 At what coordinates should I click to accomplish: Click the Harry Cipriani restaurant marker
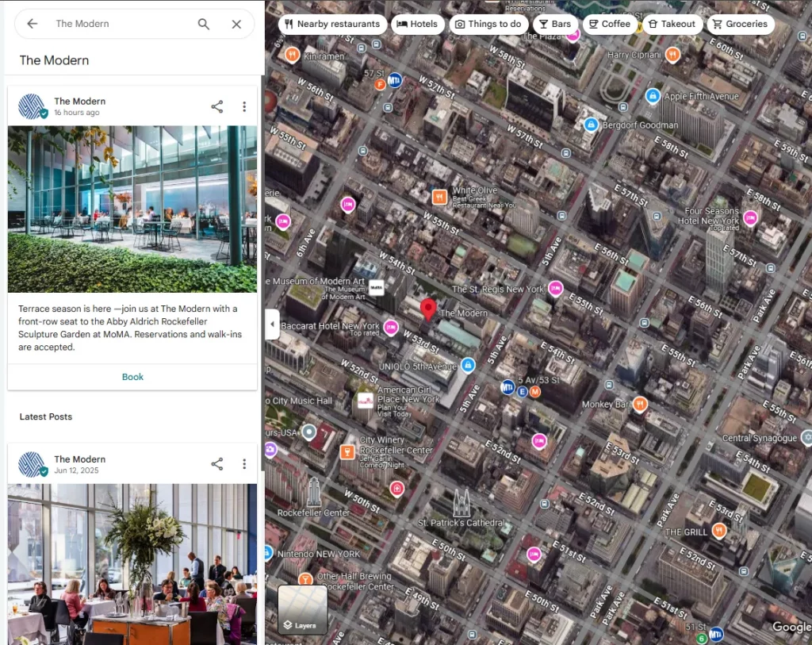(x=672, y=55)
